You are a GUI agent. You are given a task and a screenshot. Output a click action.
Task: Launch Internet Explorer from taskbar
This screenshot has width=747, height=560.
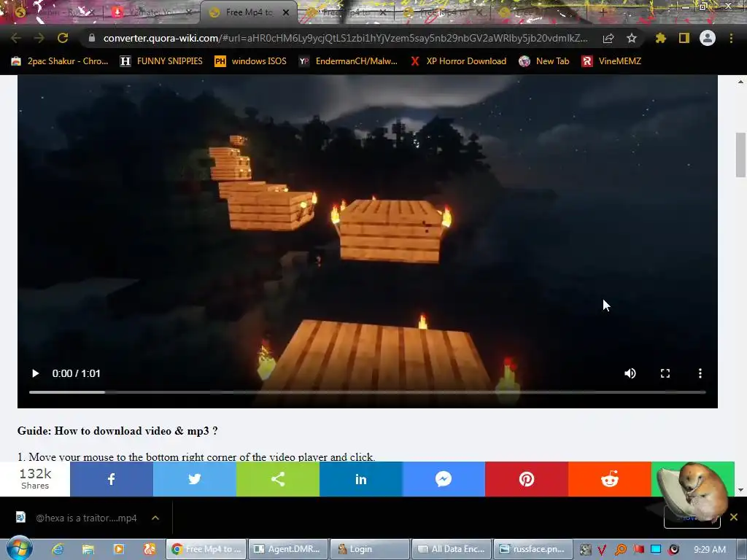click(x=58, y=549)
